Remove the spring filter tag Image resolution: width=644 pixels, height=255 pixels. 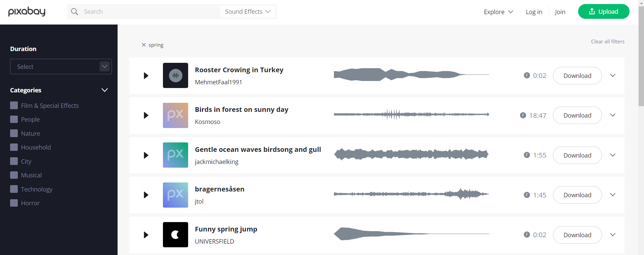coord(144,45)
